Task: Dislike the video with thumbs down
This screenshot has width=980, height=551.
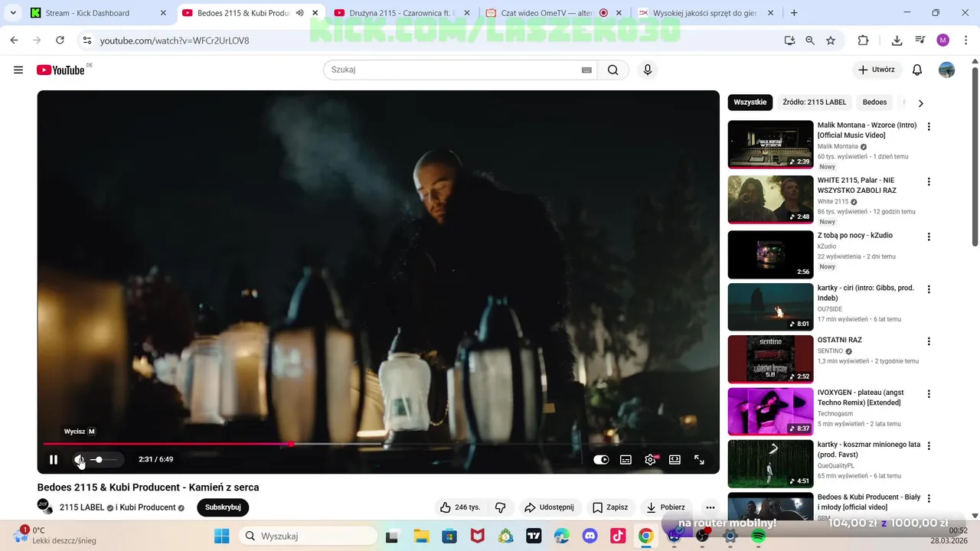Action: (x=501, y=507)
